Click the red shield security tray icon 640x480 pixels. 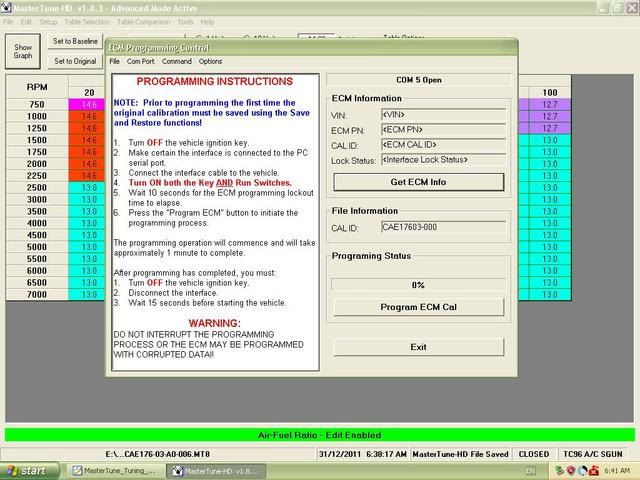click(571, 471)
